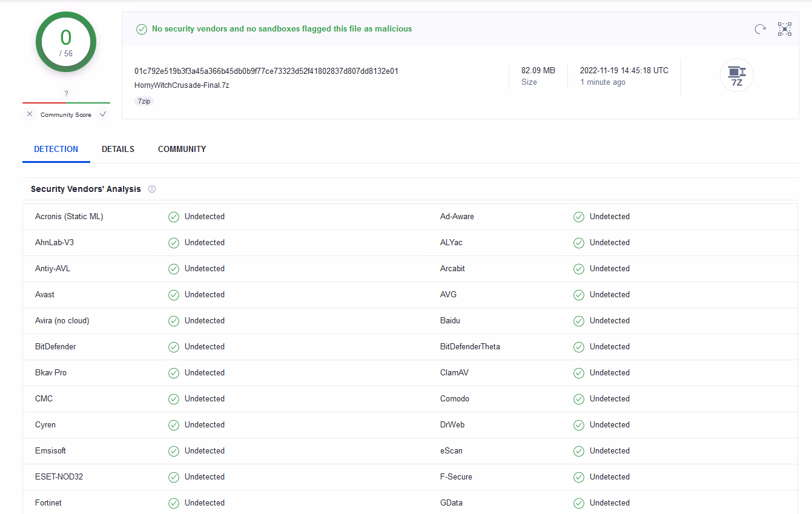Click the check icon for Fortinet
812x514 pixels.
pyautogui.click(x=174, y=503)
